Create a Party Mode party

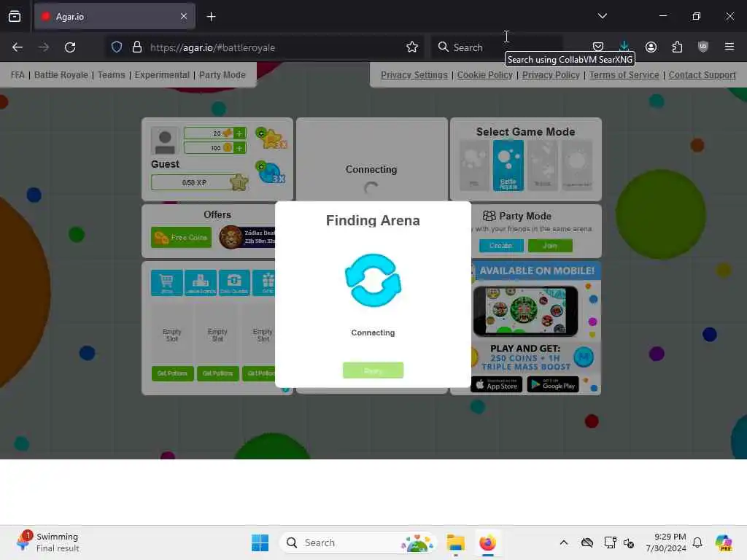tap(501, 245)
